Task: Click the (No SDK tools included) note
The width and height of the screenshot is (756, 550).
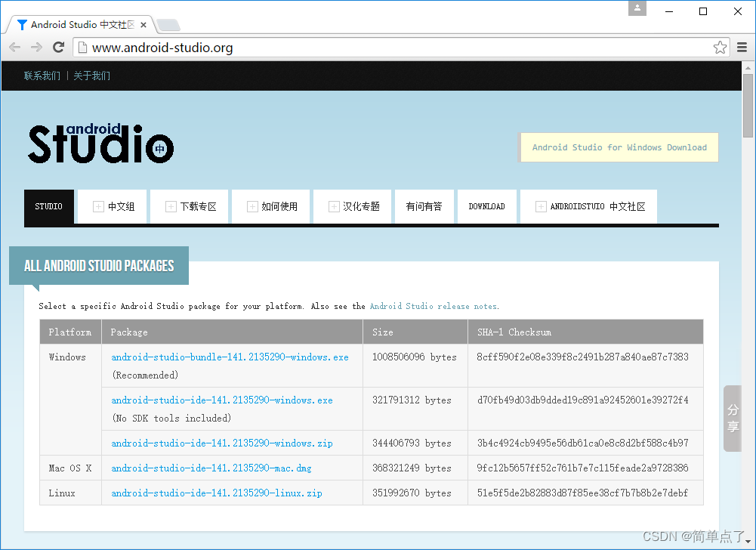Action: (x=171, y=419)
